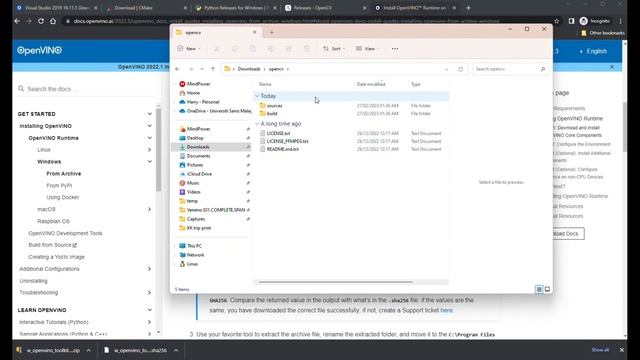Image resolution: width=640 pixels, height=360 pixels.
Task: Click the Search opencv field
Action: pyautogui.click(x=510, y=69)
